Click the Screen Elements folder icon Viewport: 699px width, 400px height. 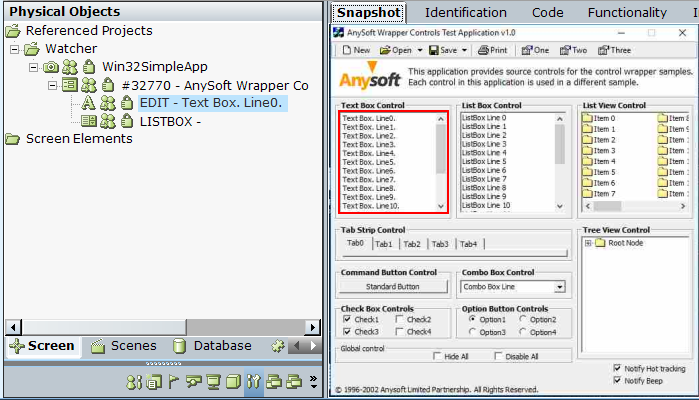tap(13, 139)
